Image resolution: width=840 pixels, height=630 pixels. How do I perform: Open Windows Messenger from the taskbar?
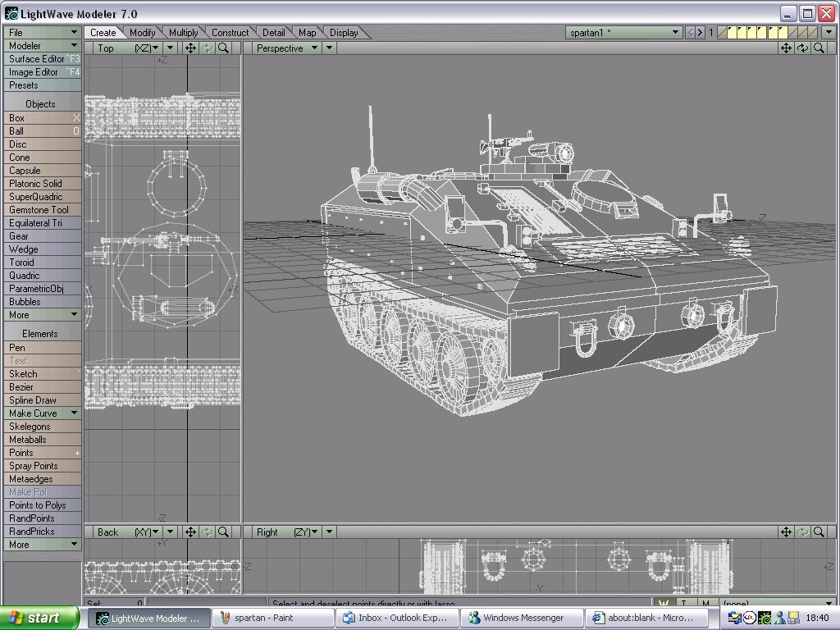tap(522, 617)
